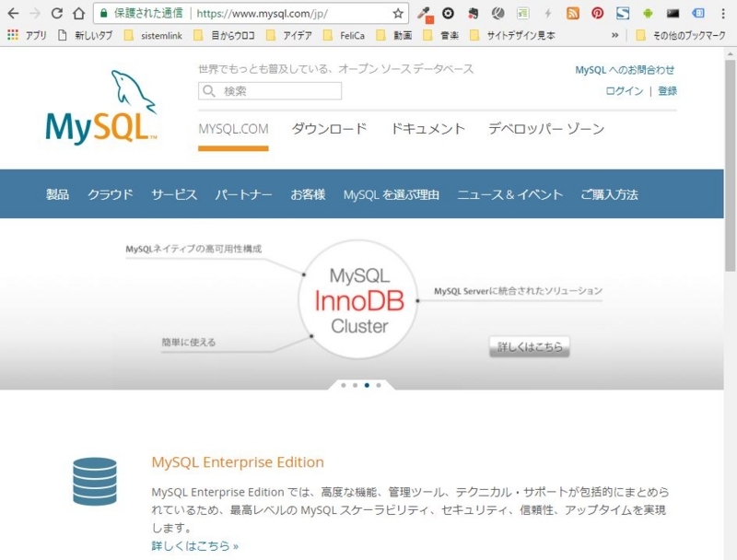Toggle the bookmark star for this page
This screenshot has width=737, height=560.
(x=396, y=12)
